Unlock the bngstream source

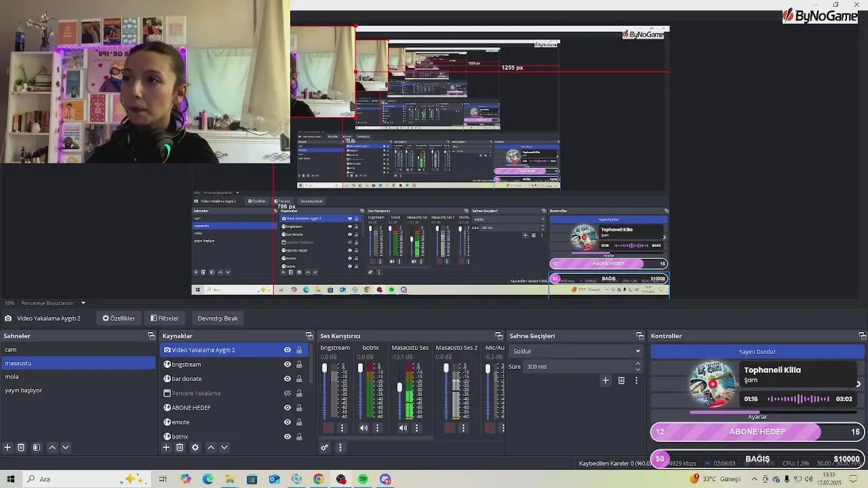click(x=299, y=365)
